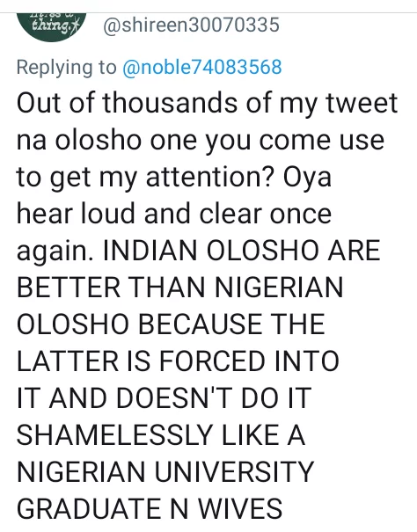Click the line 'BETTER THAN NIGERIAN'
417x532 pixels.
tap(179, 288)
